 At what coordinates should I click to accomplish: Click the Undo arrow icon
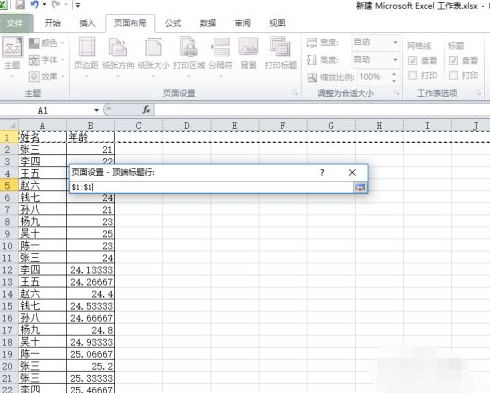(34, 5)
